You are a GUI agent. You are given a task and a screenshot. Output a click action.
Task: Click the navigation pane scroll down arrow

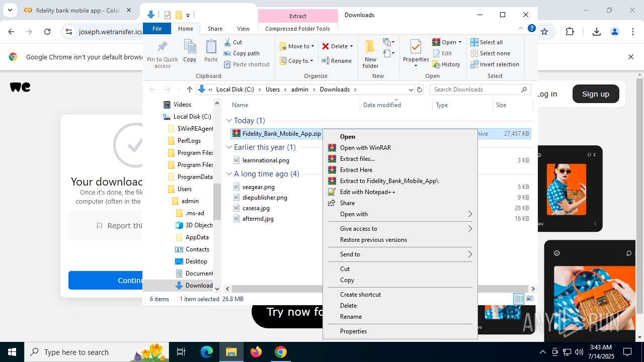click(217, 289)
